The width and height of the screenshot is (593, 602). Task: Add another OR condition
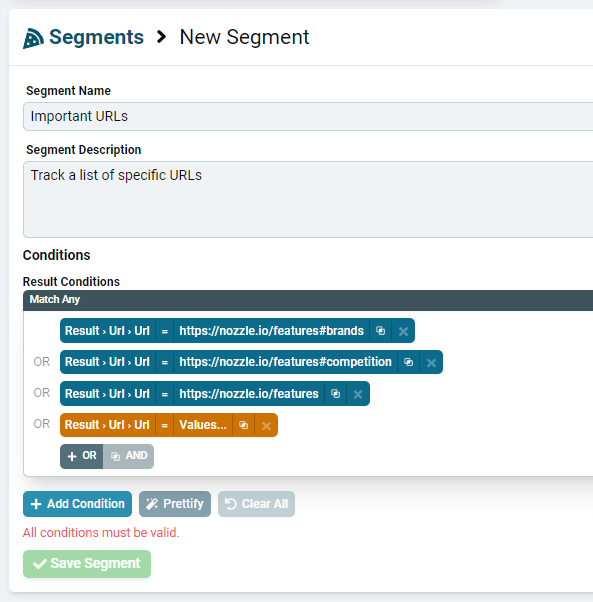pos(81,456)
